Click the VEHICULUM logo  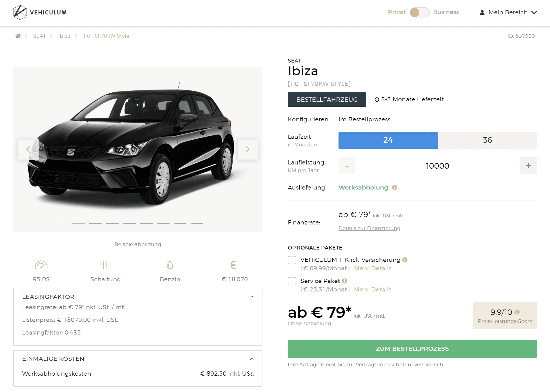[41, 12]
